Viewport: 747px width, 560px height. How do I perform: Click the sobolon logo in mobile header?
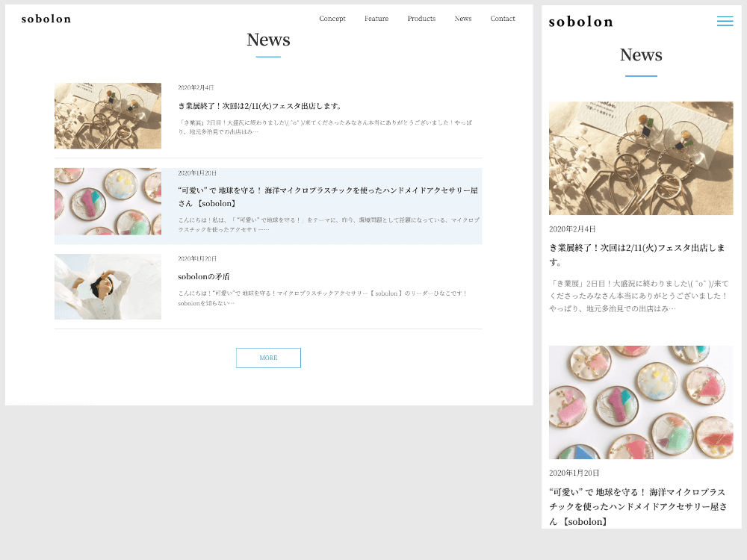pos(580,22)
